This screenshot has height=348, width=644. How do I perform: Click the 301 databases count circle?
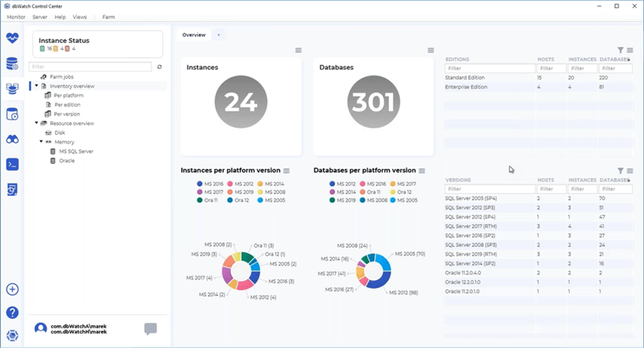(x=374, y=102)
